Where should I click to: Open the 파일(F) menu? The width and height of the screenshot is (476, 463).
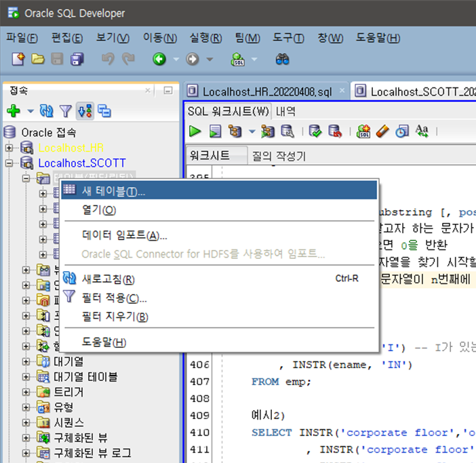pos(22,37)
